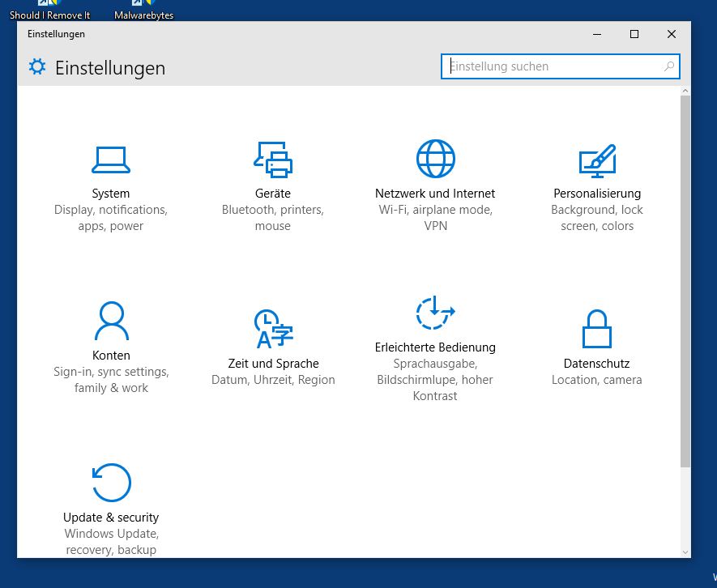This screenshot has height=588, width=717.
Task: Open the System laptop icon
Action: 111,160
